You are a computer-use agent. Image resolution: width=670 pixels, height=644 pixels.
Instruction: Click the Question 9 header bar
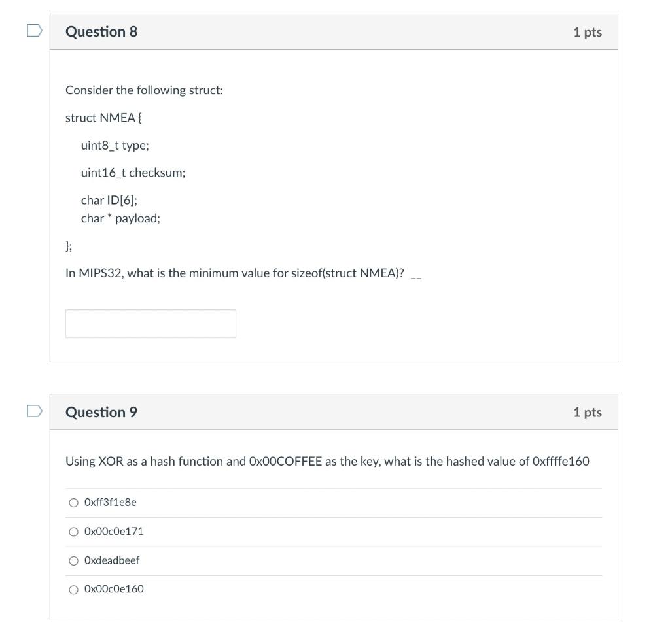pos(334,412)
